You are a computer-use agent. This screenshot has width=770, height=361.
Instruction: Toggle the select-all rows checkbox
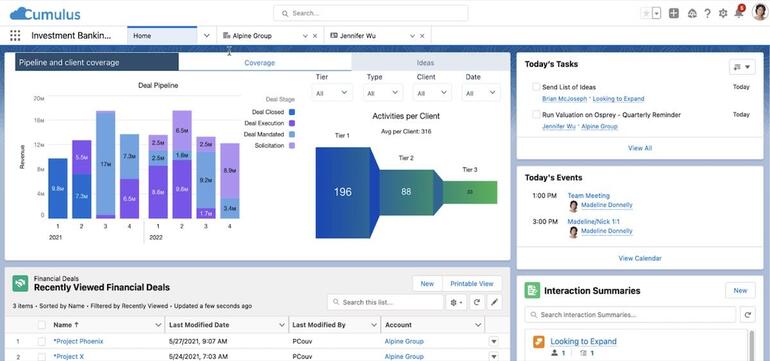[x=42, y=325]
